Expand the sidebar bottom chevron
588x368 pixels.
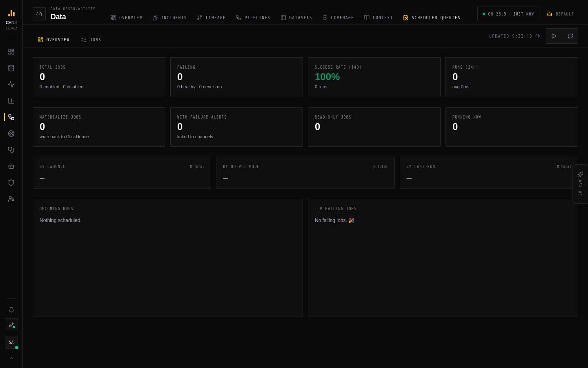pos(11,358)
